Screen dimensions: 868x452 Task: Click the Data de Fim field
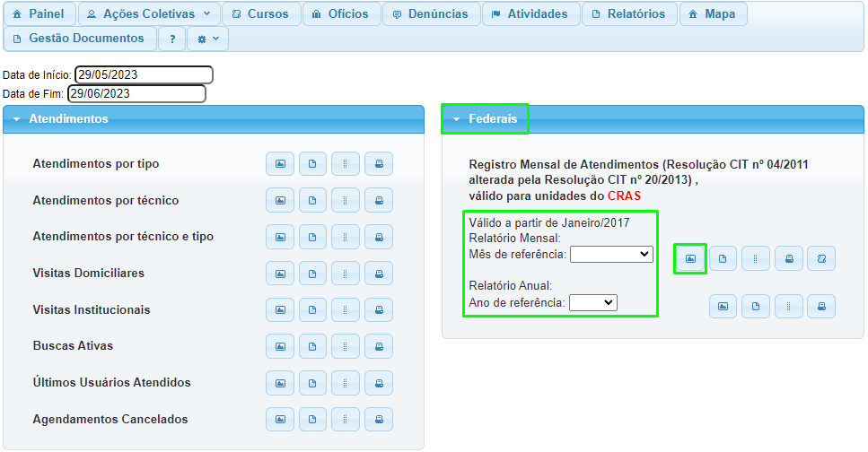click(136, 93)
